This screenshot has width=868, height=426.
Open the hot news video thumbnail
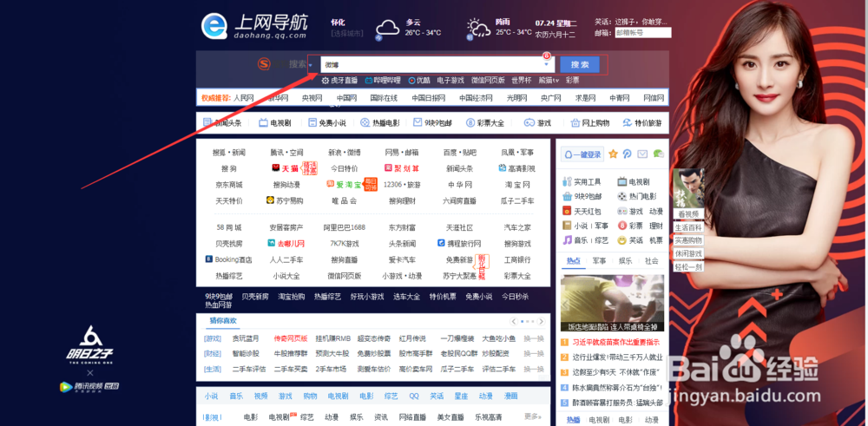[612, 303]
